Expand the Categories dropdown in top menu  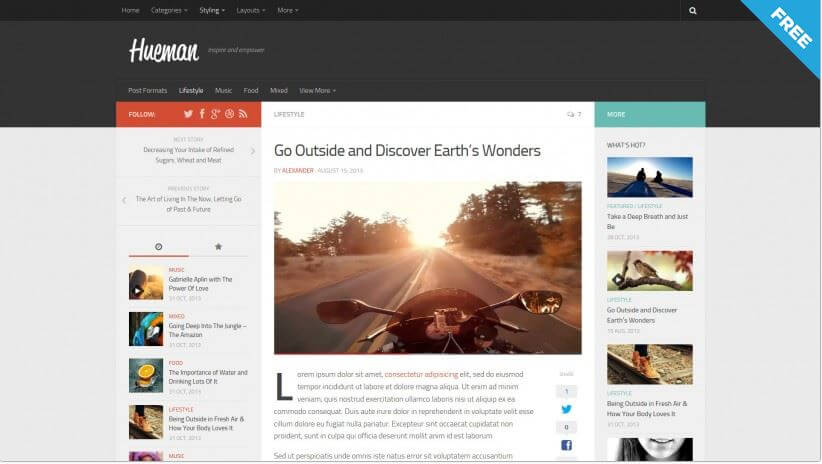(x=168, y=10)
